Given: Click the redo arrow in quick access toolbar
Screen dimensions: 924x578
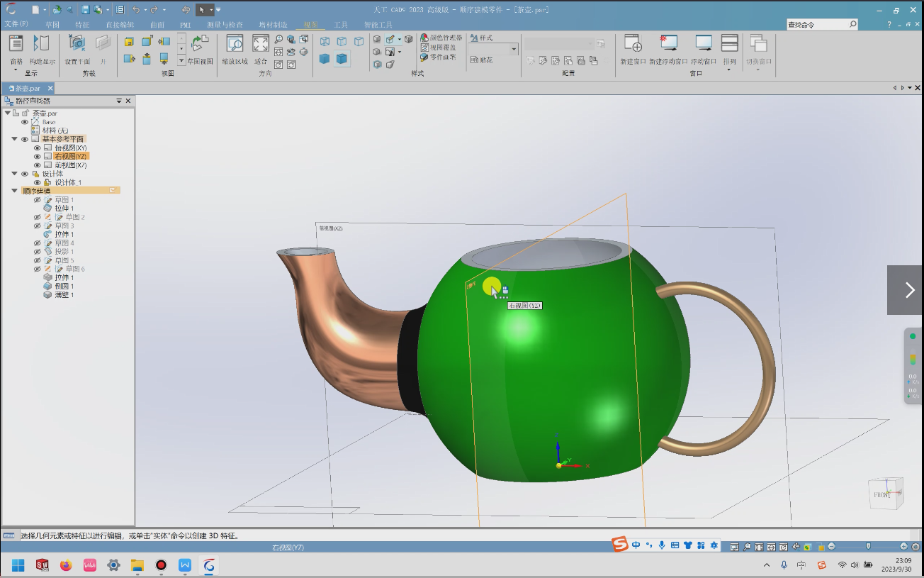Looking at the screenshot, I should pos(154,10).
